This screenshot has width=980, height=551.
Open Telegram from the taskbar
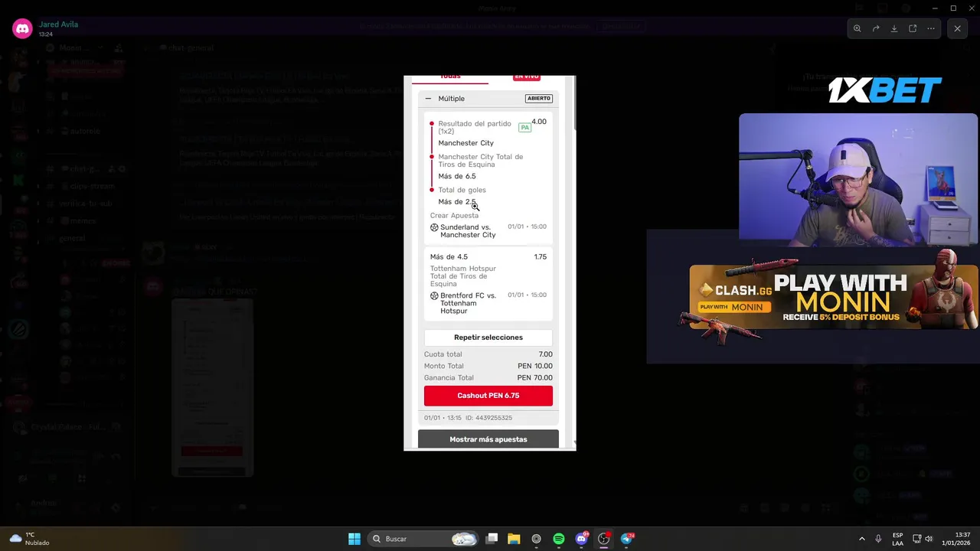point(627,539)
